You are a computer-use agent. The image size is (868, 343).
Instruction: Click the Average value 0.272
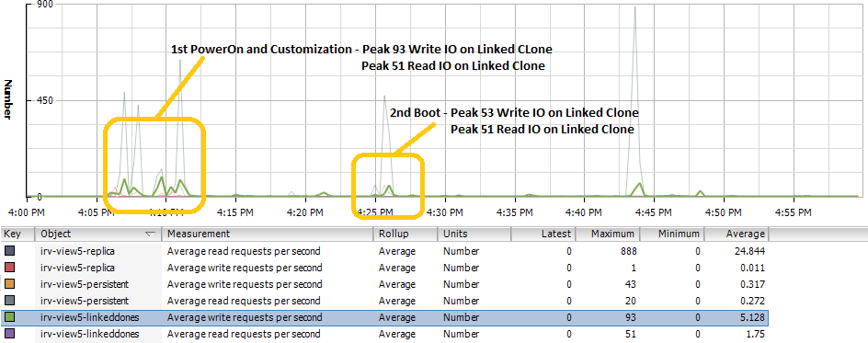click(x=754, y=301)
